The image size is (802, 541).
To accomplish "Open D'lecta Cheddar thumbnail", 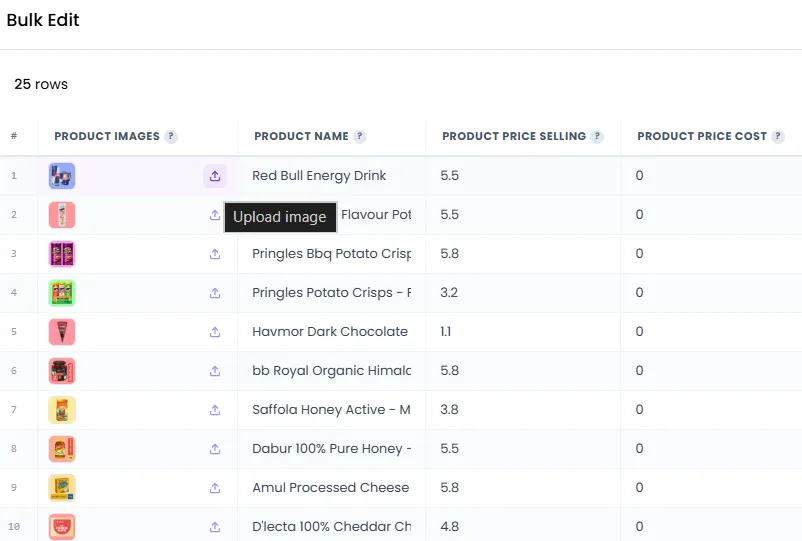I will coord(62,527).
